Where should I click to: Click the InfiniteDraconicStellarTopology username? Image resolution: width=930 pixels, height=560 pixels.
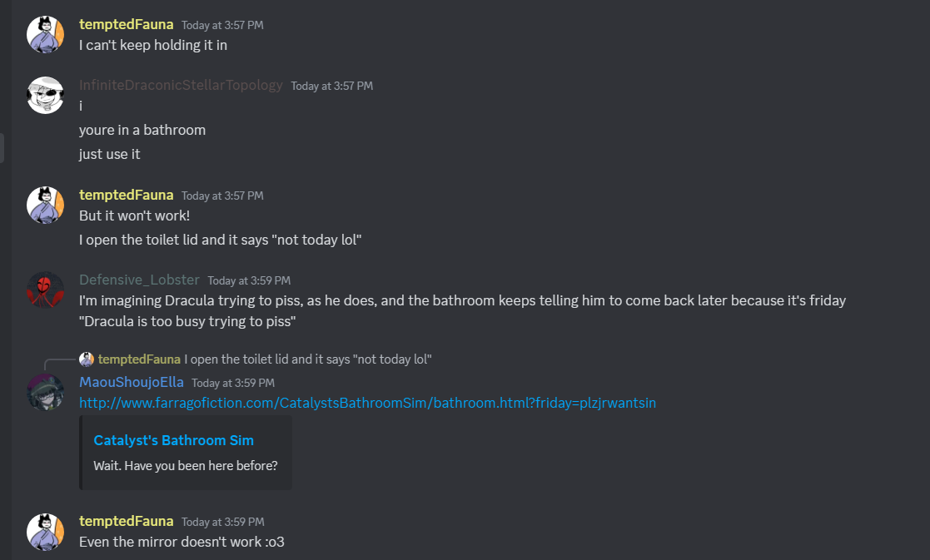(181, 85)
